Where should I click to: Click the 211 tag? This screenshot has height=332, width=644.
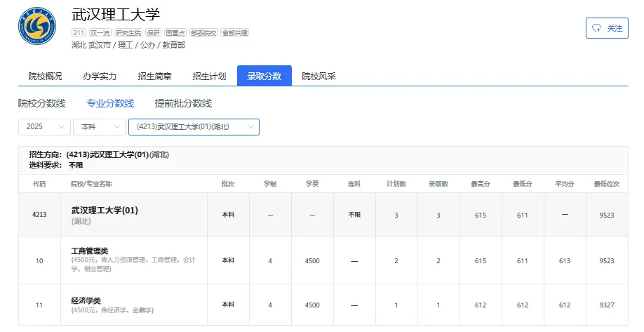79,32
